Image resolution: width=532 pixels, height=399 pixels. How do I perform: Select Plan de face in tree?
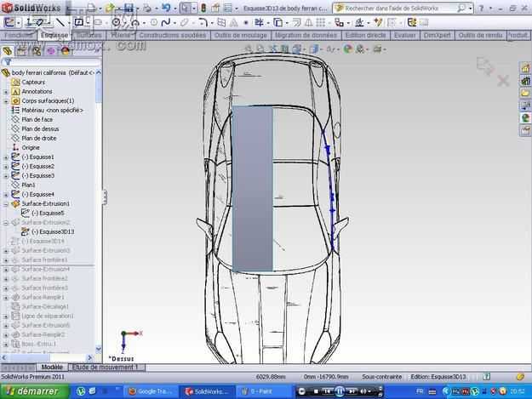(37, 120)
